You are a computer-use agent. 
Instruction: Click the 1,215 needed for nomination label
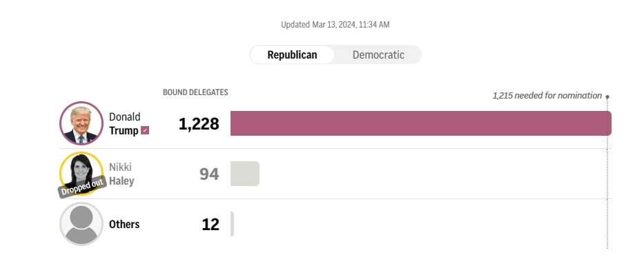tap(547, 96)
